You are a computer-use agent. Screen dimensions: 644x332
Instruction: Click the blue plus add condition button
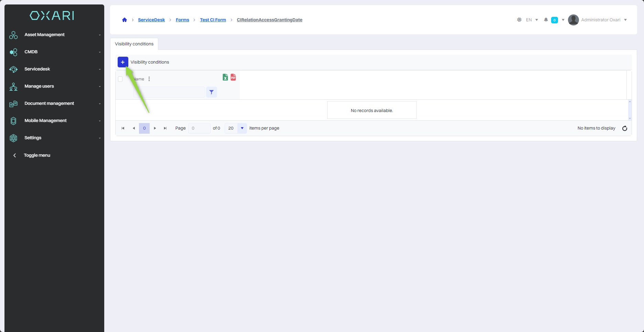click(x=123, y=62)
